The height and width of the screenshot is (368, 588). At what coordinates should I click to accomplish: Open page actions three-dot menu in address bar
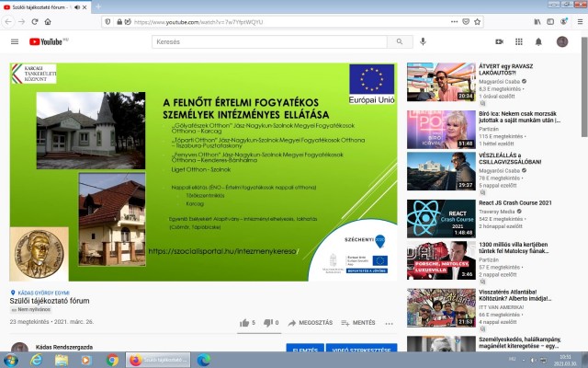point(454,22)
